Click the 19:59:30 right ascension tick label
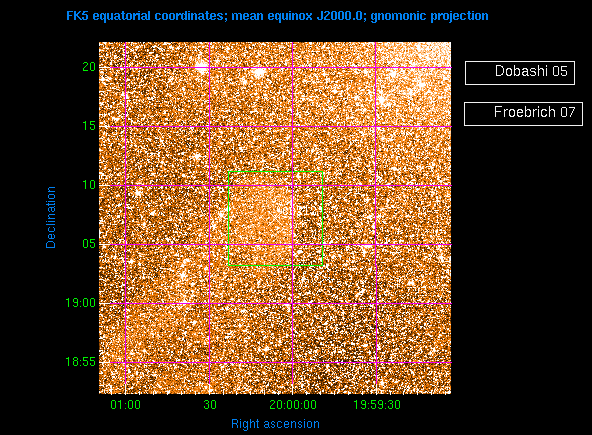 pyautogui.click(x=377, y=405)
